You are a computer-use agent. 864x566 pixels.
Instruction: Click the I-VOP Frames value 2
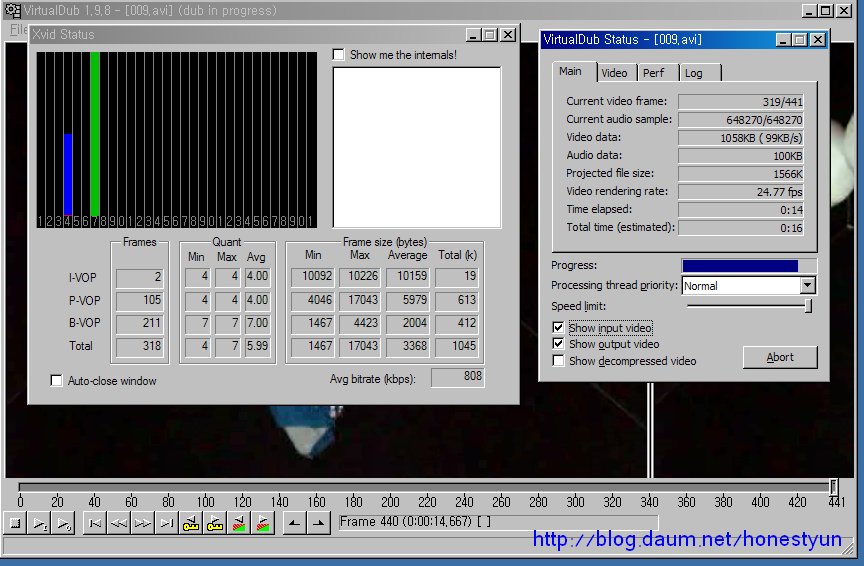[x=140, y=277]
